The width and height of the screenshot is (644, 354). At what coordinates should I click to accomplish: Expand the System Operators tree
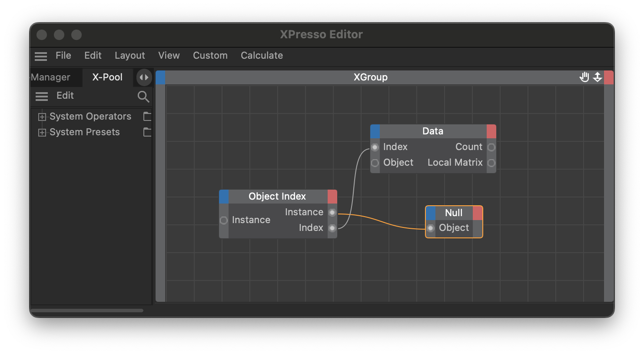(42, 117)
